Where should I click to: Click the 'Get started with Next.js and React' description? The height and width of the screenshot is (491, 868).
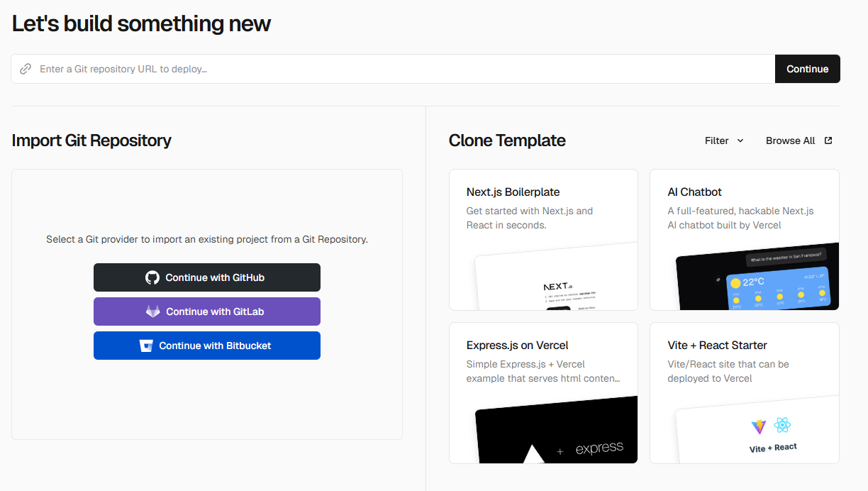coord(529,218)
